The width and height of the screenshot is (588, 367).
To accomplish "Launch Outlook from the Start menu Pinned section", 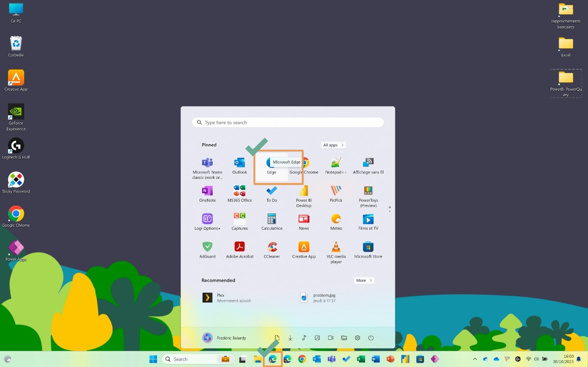I will [x=240, y=165].
